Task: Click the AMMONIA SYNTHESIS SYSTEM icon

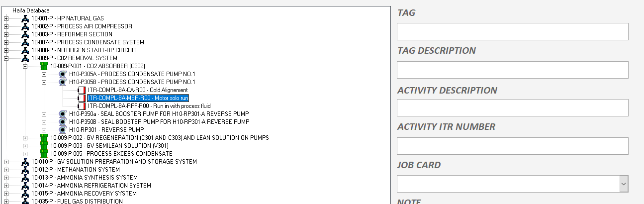Action: (x=25, y=178)
